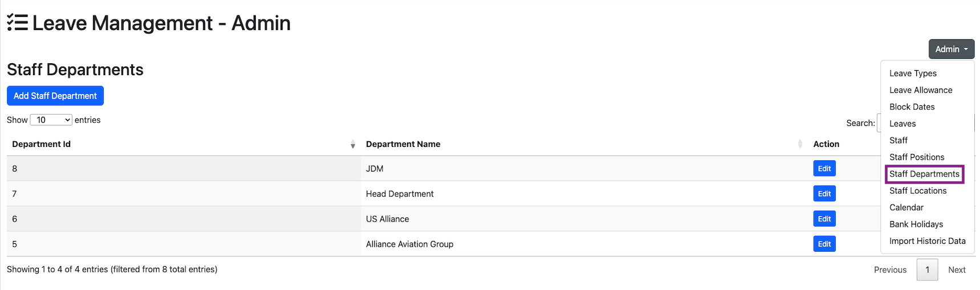This screenshot has width=980, height=290.
Task: Go to Block Dates in menu
Action: (912, 107)
